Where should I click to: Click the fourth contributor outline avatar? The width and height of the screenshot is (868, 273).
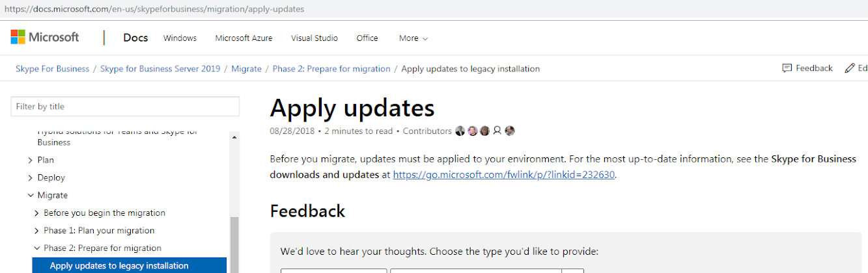pyautogui.click(x=497, y=131)
